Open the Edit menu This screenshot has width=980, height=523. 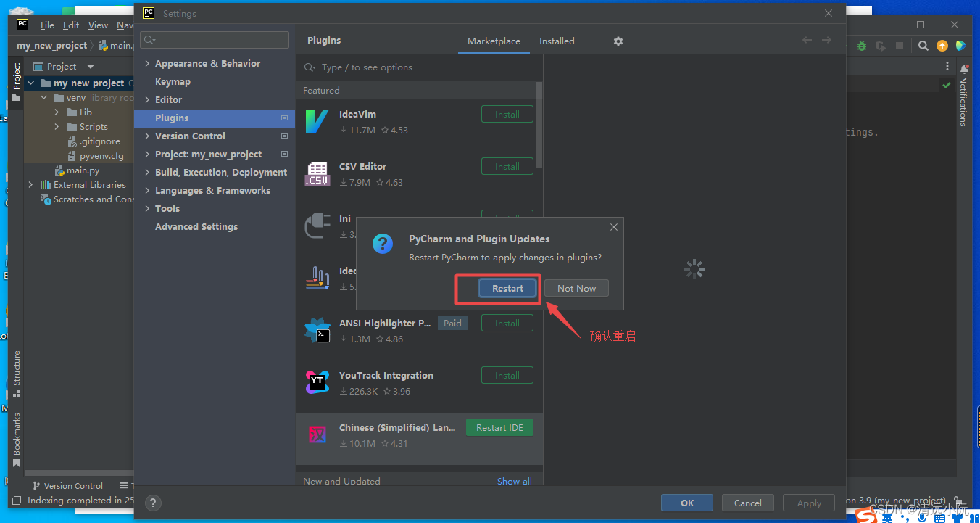coord(71,25)
